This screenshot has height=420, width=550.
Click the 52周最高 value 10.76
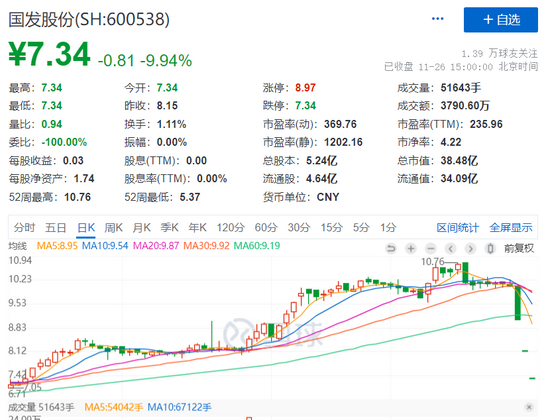click(77, 197)
